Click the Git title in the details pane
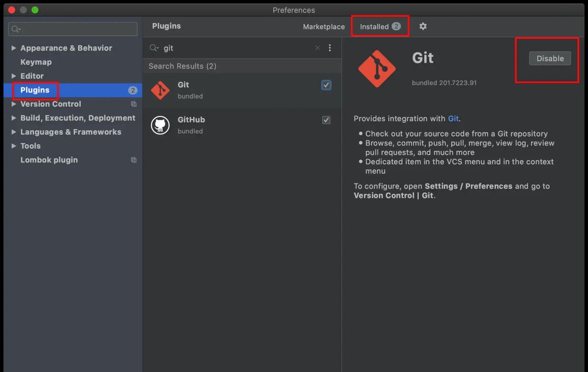This screenshot has height=372, width=588. [x=423, y=58]
